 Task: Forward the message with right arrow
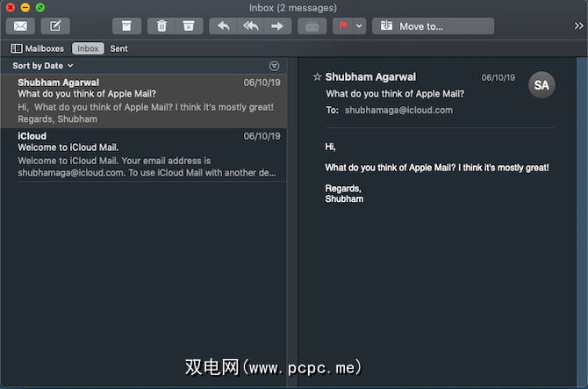(x=277, y=26)
